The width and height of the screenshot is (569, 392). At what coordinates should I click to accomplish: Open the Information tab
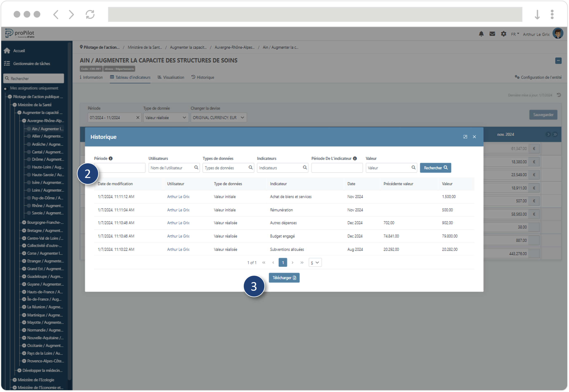click(91, 77)
